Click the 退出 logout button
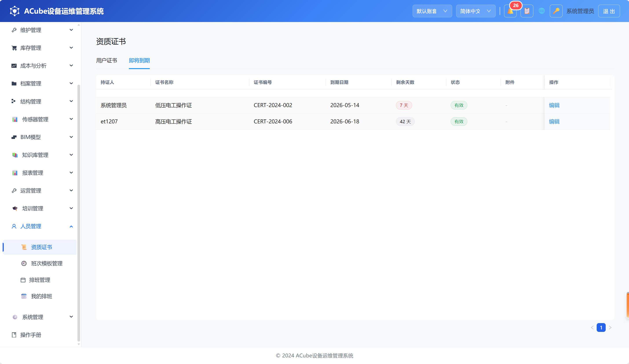This screenshot has width=629, height=364. tap(609, 11)
